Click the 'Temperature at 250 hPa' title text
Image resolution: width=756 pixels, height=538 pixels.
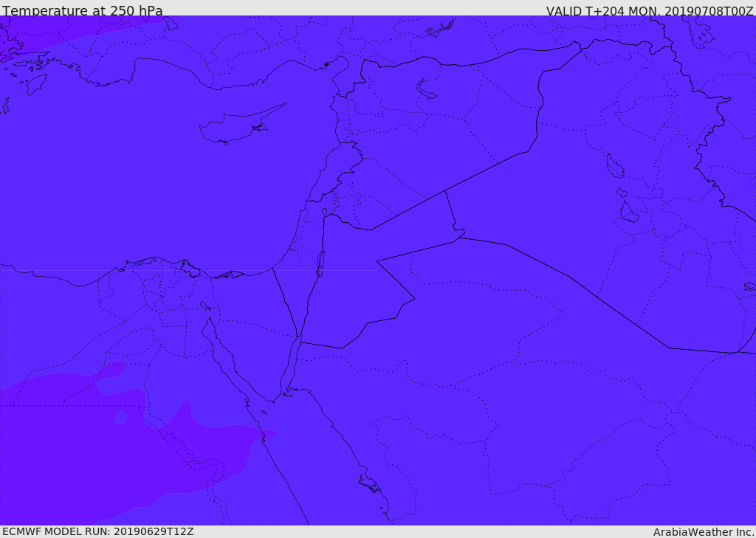point(83,10)
